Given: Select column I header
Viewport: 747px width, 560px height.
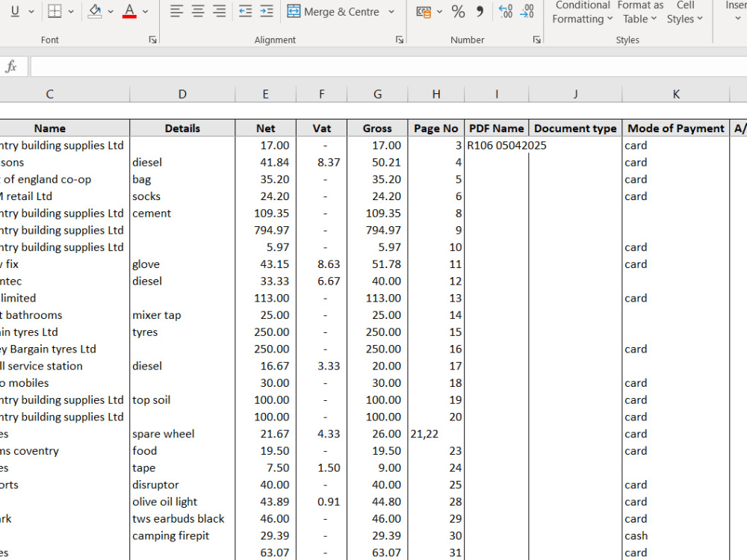Looking at the screenshot, I should [497, 94].
